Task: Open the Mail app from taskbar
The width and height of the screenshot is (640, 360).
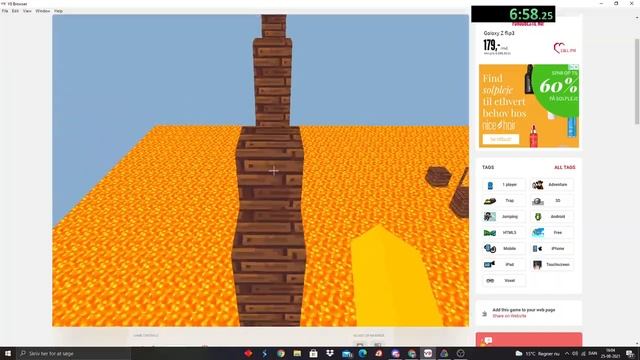Action: pos(347,353)
